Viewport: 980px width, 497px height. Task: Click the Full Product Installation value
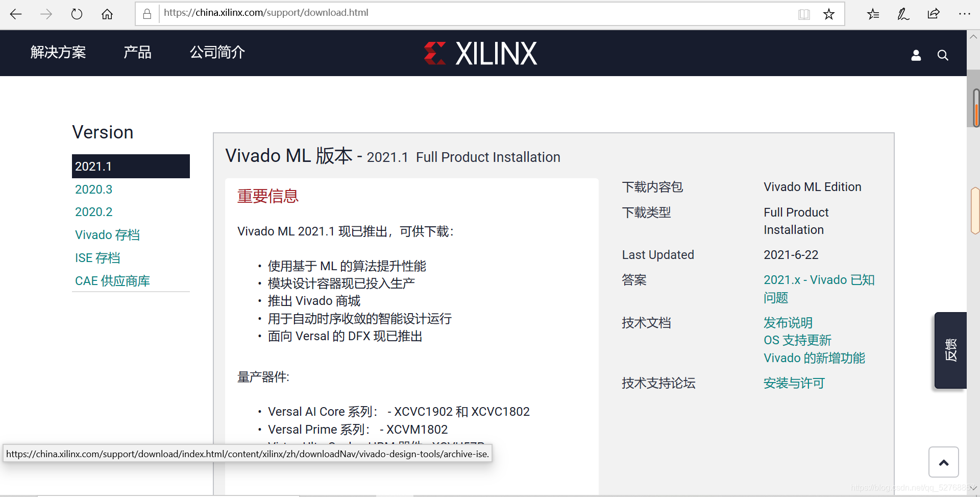point(796,221)
